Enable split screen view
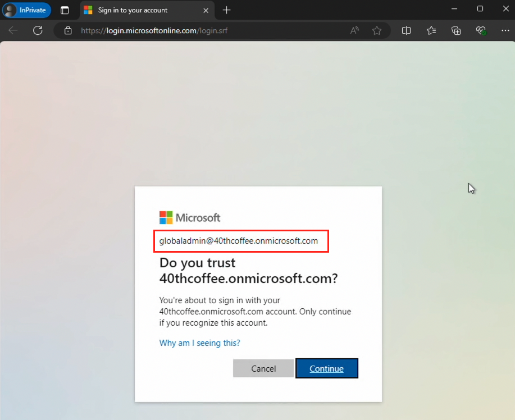The image size is (515, 420). (407, 30)
